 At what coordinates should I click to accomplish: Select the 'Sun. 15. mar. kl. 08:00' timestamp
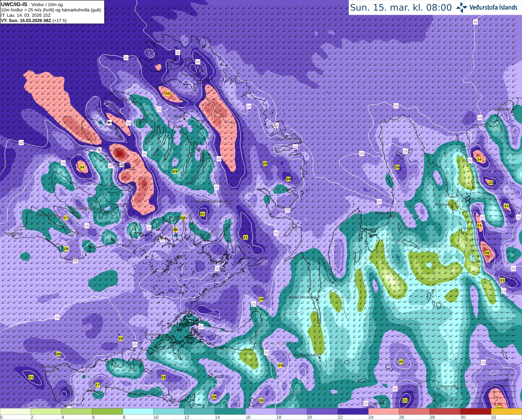[x=401, y=7]
